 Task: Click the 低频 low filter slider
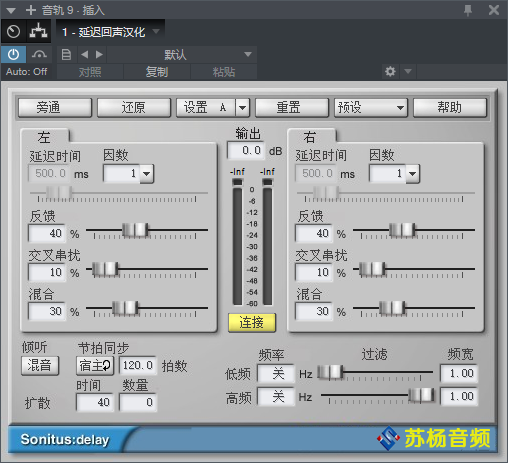[330, 372]
